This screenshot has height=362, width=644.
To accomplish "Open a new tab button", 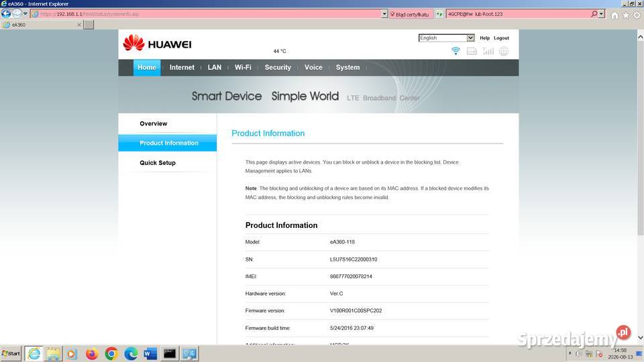I will pyautogui.click(x=89, y=25).
